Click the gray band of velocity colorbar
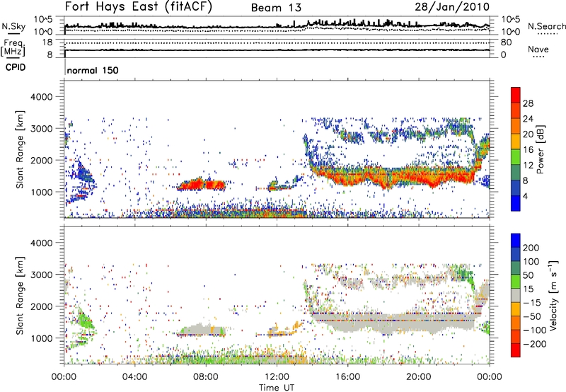 (516, 295)
